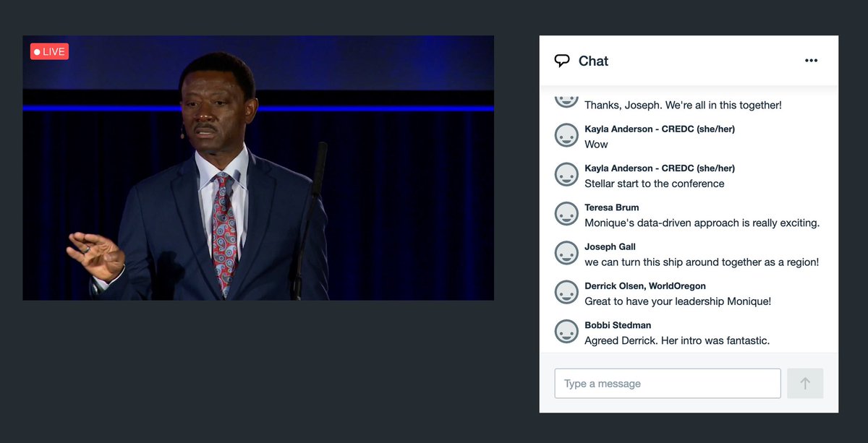868x443 pixels.
Task: Click the chat speech bubble icon
Action: click(x=562, y=61)
